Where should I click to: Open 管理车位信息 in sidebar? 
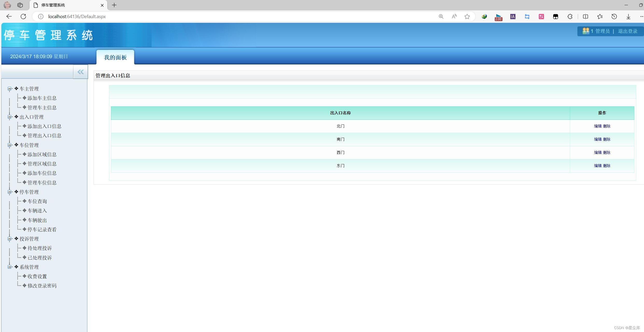point(42,183)
